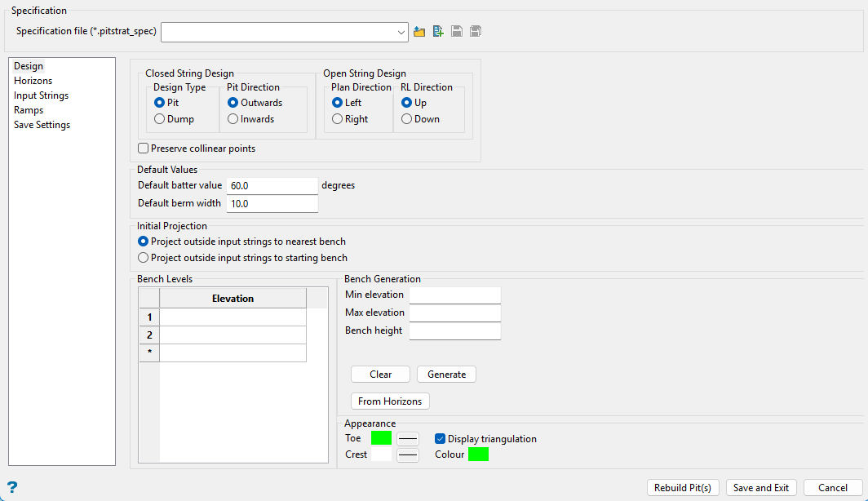The image size is (868, 501).
Task: Click the new specification file icon
Action: coord(438,32)
